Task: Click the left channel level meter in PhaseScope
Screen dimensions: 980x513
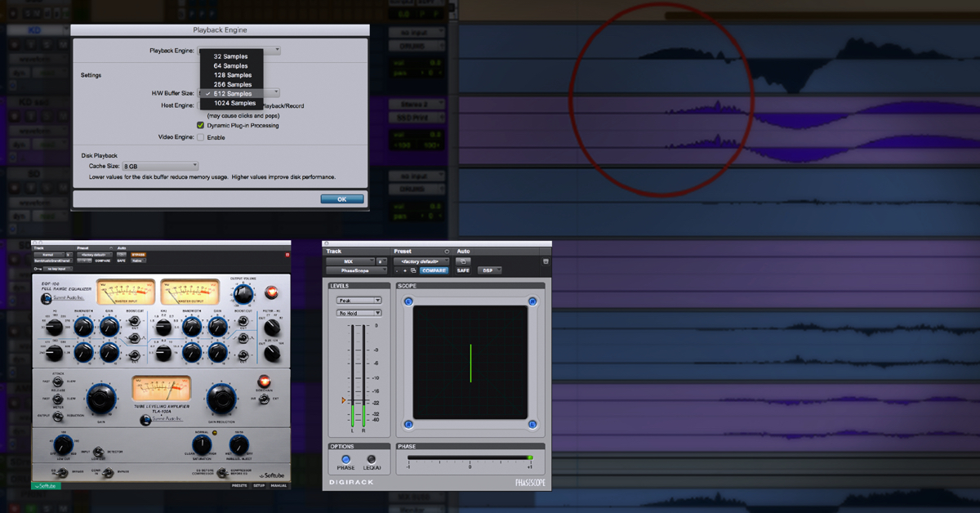Action: click(x=353, y=374)
